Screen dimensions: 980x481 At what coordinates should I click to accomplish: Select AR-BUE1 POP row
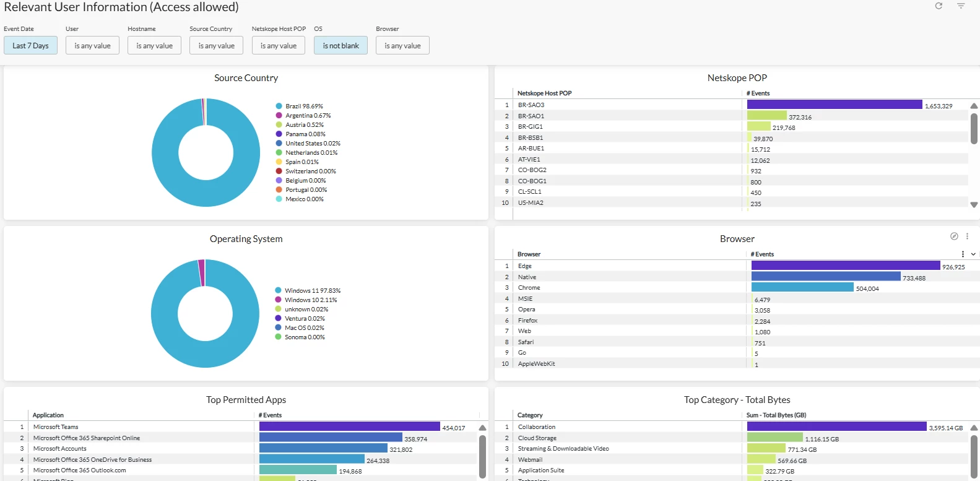coord(732,148)
